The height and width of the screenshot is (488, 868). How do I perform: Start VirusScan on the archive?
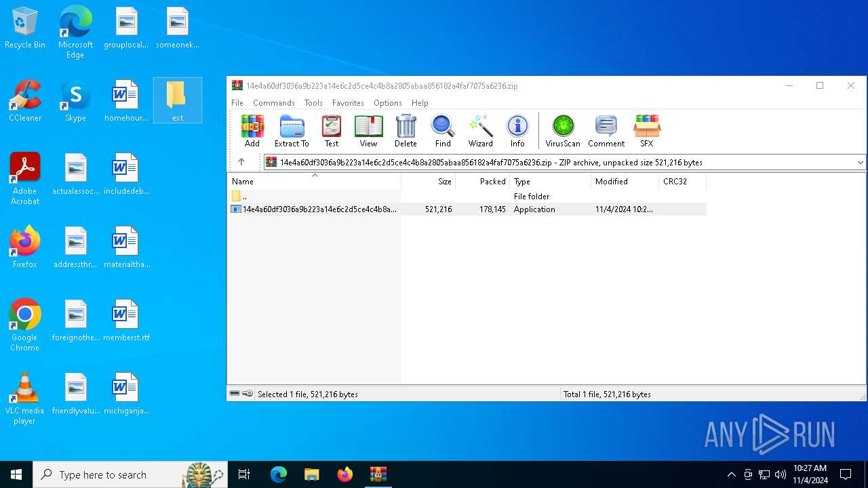click(x=563, y=131)
